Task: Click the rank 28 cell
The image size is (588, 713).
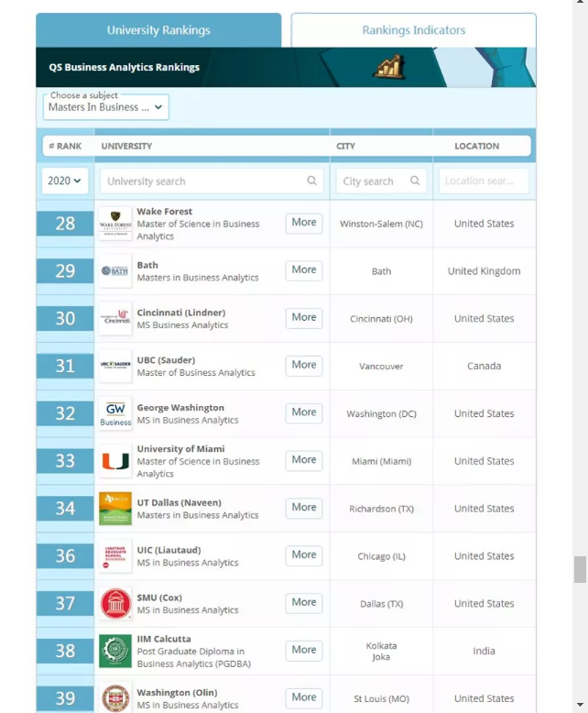Action: 65,224
